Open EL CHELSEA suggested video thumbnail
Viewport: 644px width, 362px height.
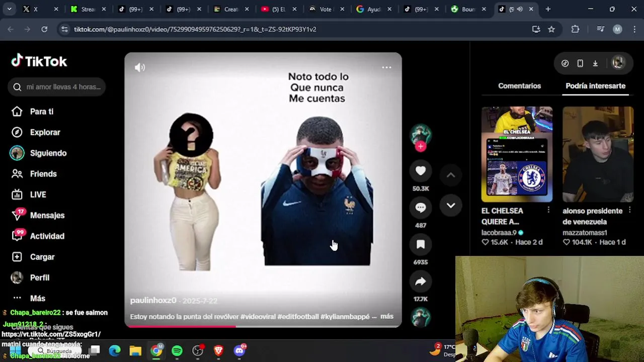point(517,154)
